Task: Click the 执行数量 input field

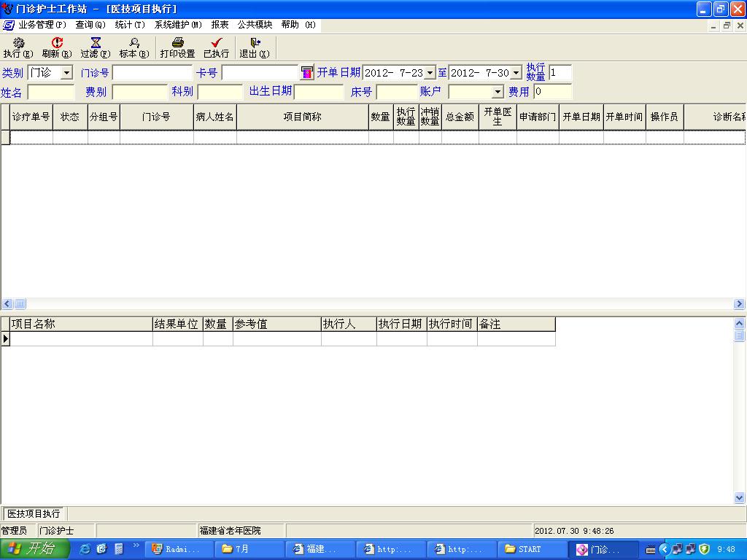Action: (560, 73)
